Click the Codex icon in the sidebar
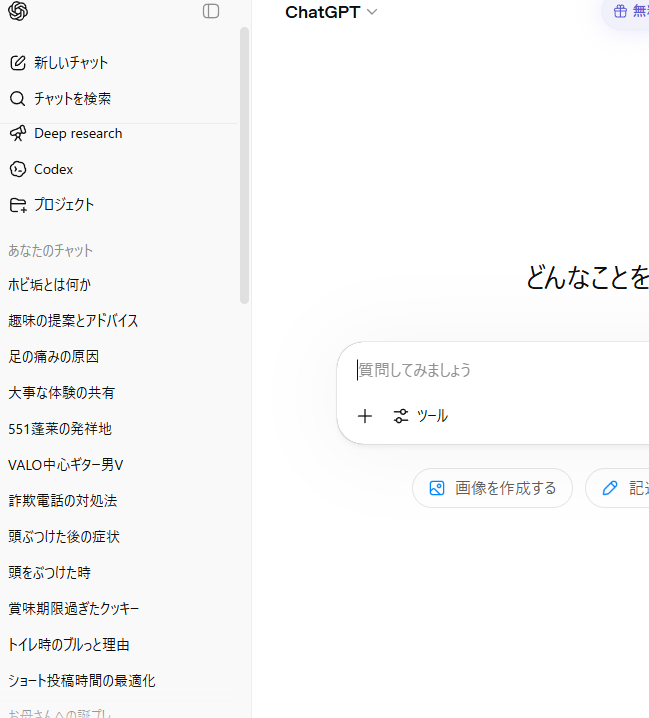The image size is (649, 718). (x=18, y=169)
